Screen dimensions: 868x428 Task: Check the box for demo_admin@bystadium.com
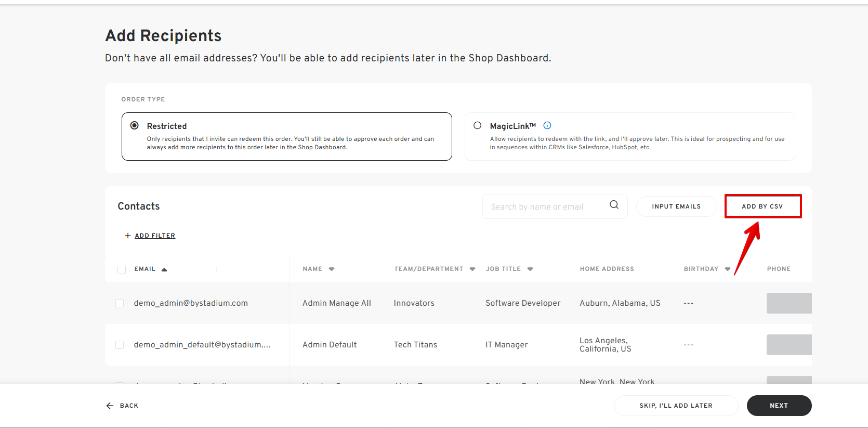(120, 303)
